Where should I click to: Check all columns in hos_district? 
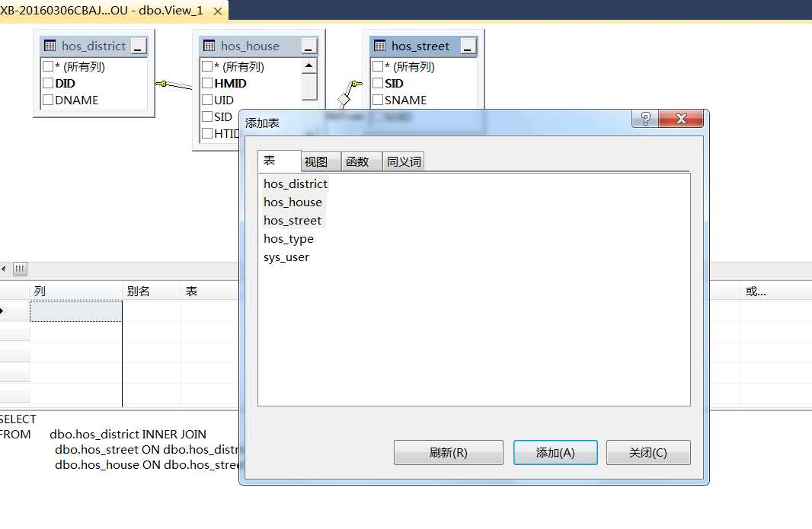point(48,66)
